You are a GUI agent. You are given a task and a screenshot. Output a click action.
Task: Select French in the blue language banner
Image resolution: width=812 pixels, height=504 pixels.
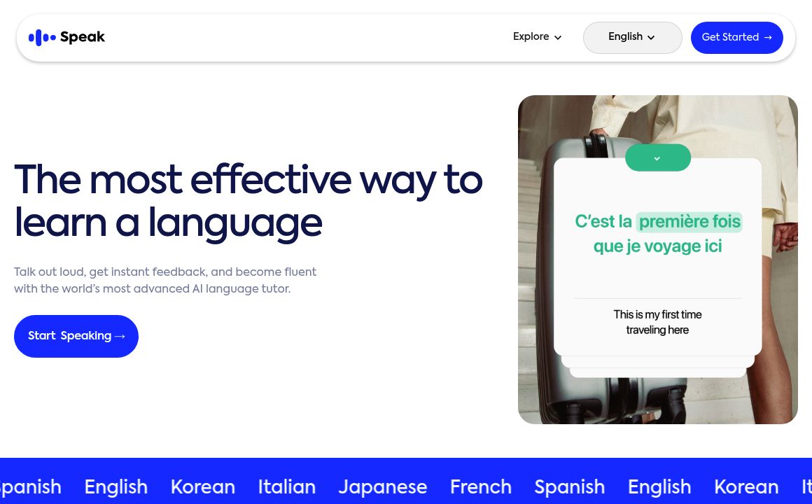pyautogui.click(x=480, y=486)
